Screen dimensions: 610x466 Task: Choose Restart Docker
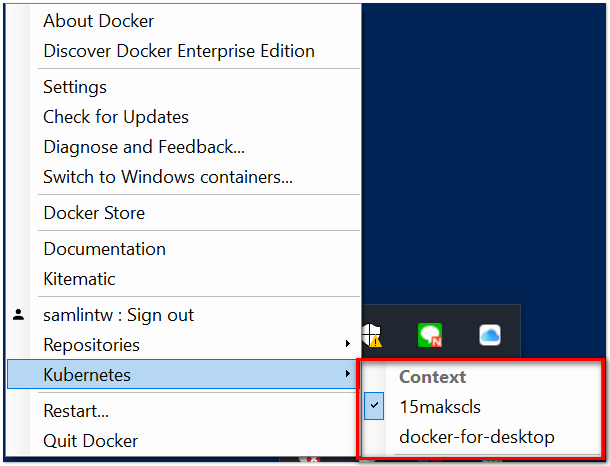click(183, 411)
